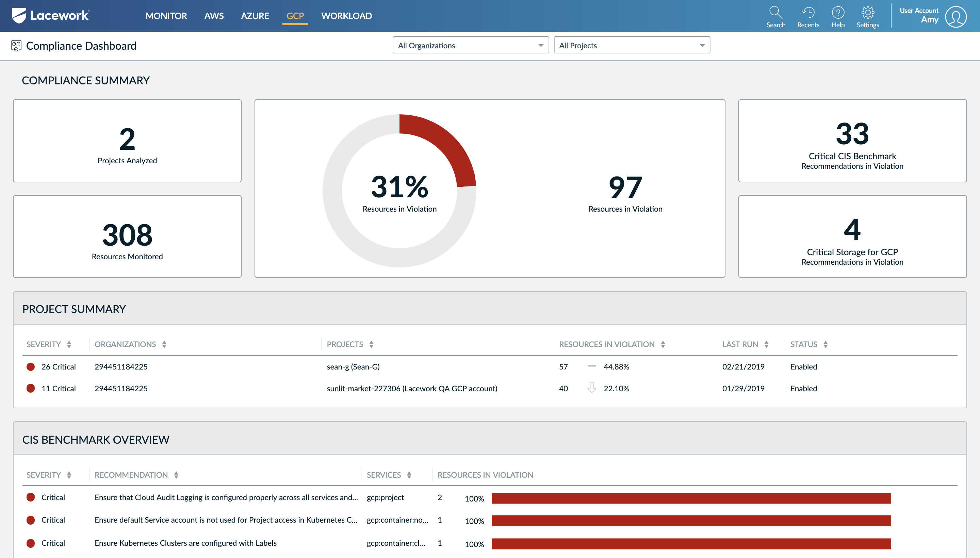Expand the All Organizations dropdown
Image resolution: width=980 pixels, height=558 pixels.
pyautogui.click(x=470, y=45)
